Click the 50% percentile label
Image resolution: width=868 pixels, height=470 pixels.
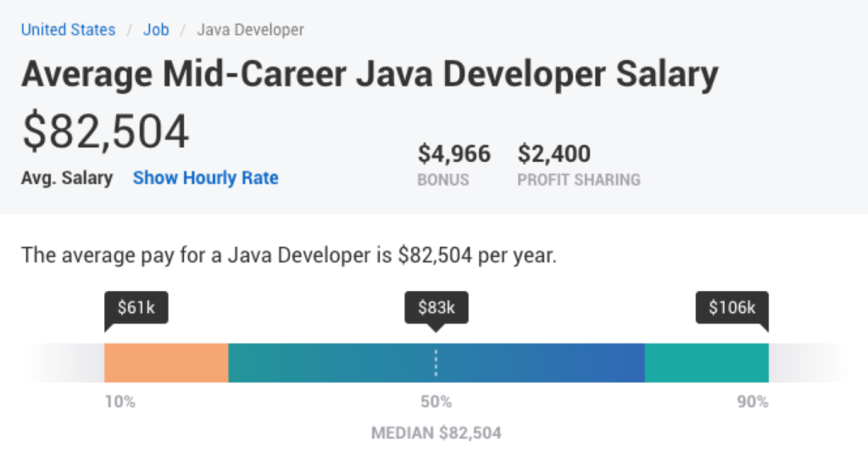point(436,401)
